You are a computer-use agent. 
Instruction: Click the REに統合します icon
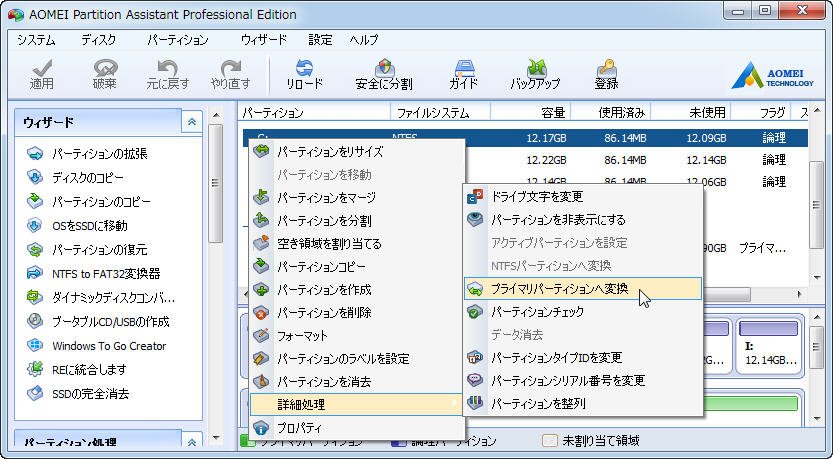click(35, 369)
